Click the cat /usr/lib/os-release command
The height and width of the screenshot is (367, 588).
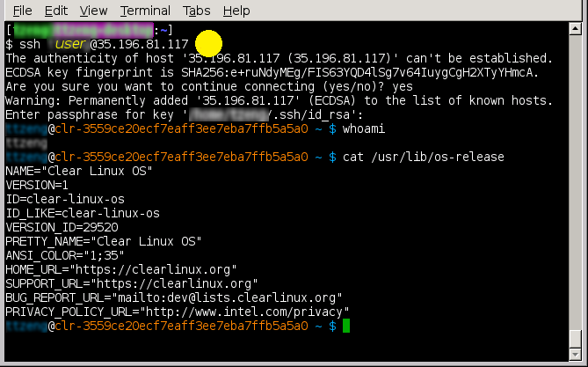tap(424, 157)
